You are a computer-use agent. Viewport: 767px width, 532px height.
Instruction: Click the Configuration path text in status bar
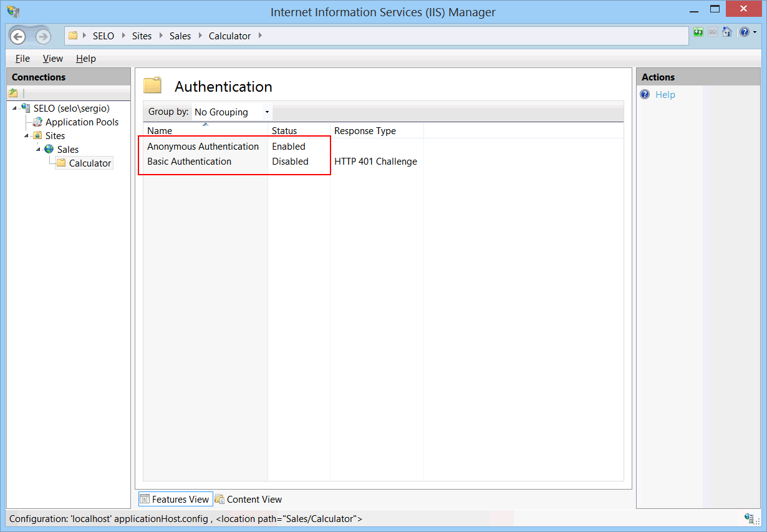(186, 518)
